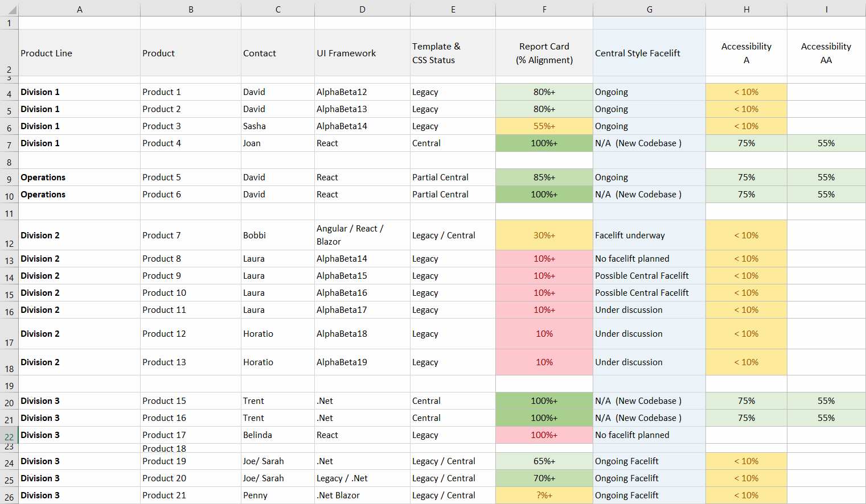
Task: Select the yellow '55%+' report card cell
Action: [544, 126]
